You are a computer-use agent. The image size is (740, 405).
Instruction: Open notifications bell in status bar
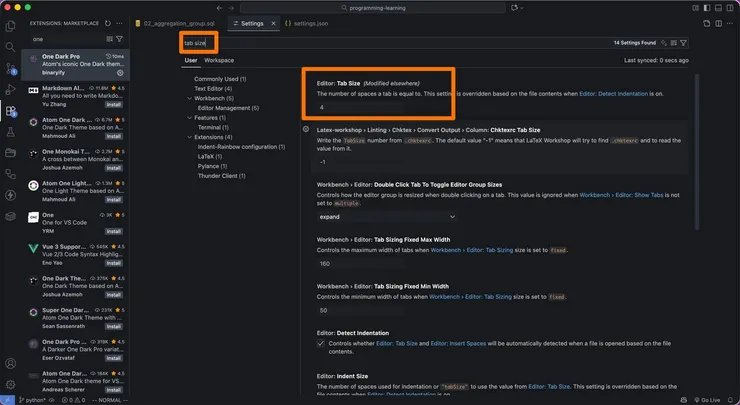point(730,400)
